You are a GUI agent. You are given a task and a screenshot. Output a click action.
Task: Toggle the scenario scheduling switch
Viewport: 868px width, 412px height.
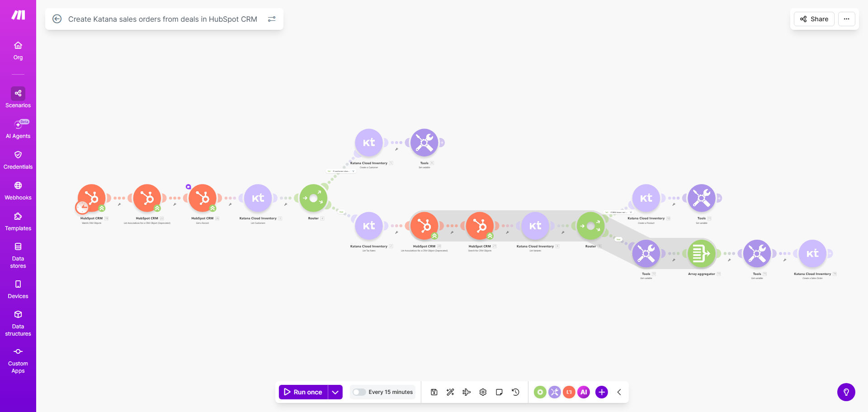(x=359, y=392)
